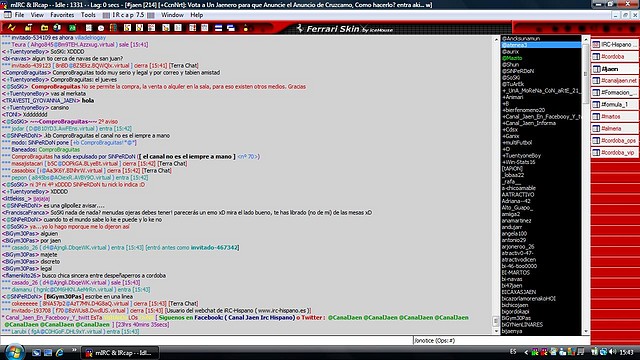This screenshot has height=360, width=640.
Task: Switch to the #cordoba channel
Action: coord(615,57)
